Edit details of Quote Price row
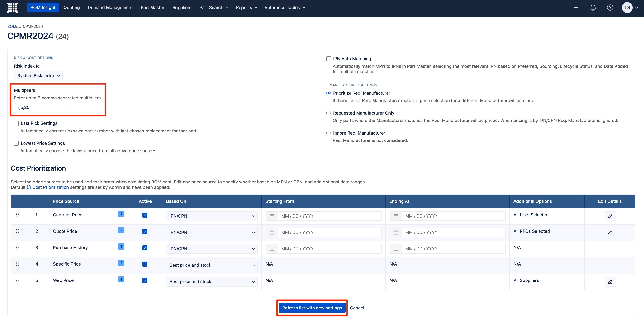Viewport: 644px width, 317px height. tap(610, 233)
